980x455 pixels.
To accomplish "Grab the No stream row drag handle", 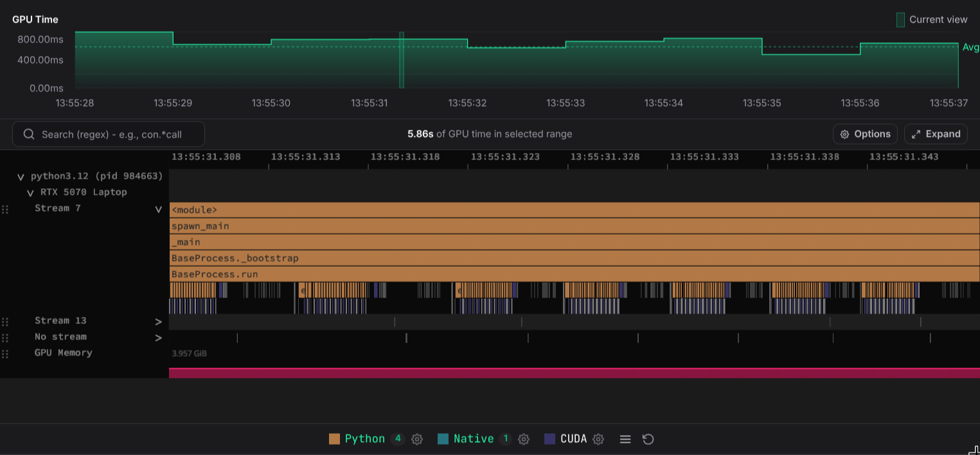I will (x=5, y=337).
